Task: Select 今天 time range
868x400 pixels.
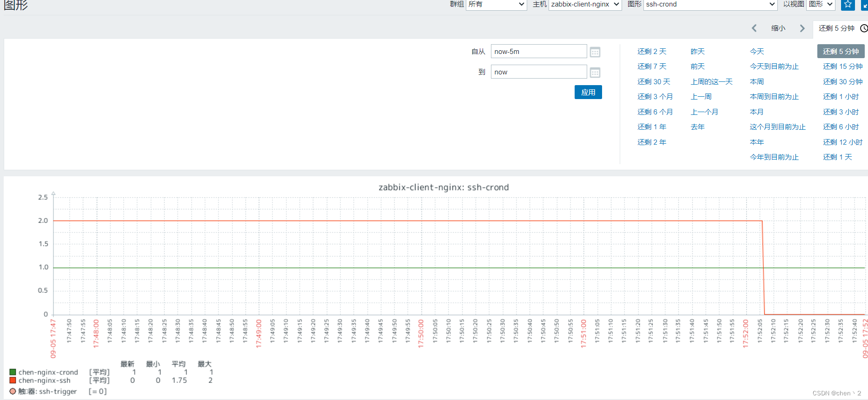Action: pyautogui.click(x=757, y=52)
